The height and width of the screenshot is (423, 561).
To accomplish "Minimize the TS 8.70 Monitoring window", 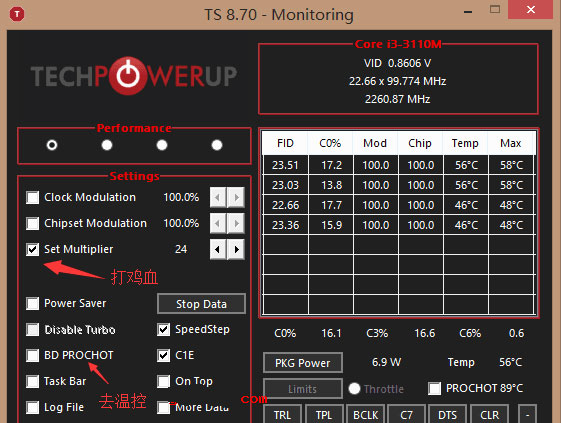I will pyautogui.click(x=468, y=12).
